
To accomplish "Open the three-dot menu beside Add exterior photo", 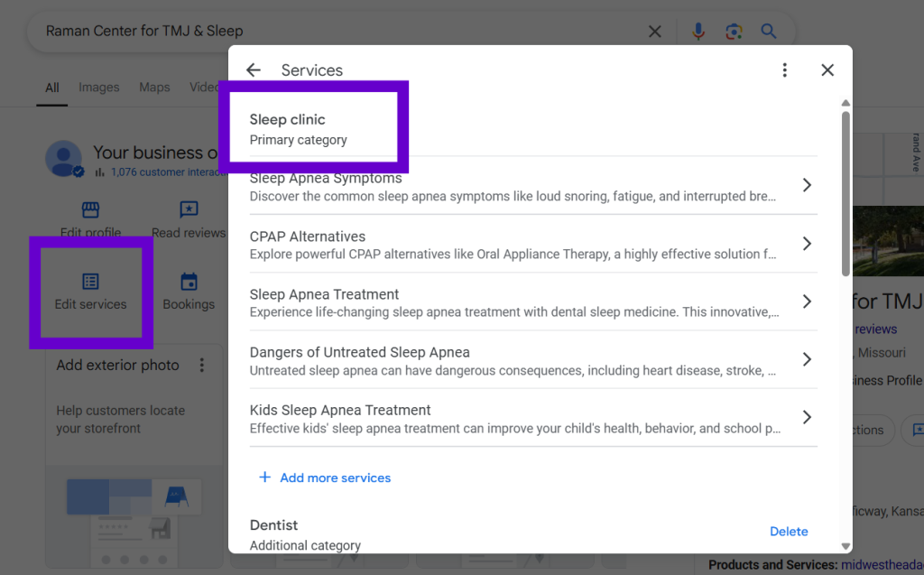I will click(x=201, y=364).
